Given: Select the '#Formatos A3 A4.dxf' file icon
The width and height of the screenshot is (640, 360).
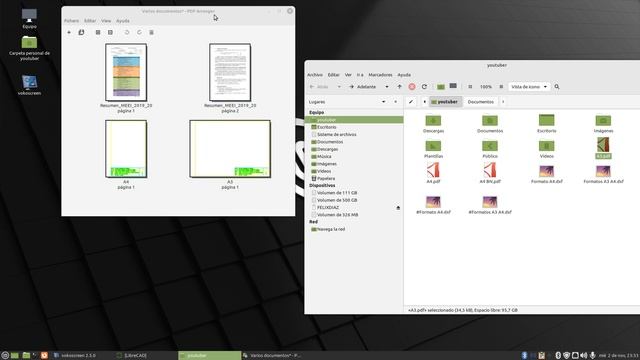Looking at the screenshot, I should click(490, 202).
